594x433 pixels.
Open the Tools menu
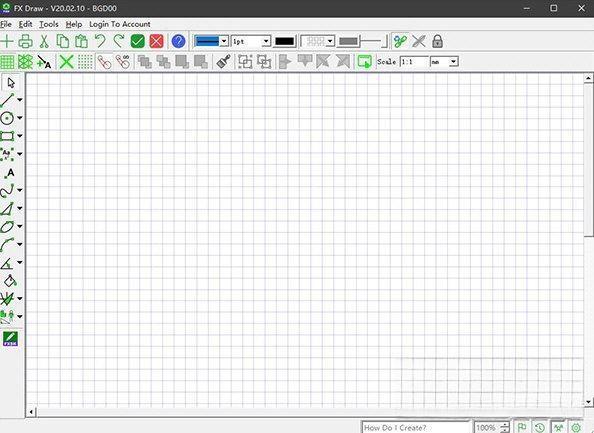click(49, 24)
